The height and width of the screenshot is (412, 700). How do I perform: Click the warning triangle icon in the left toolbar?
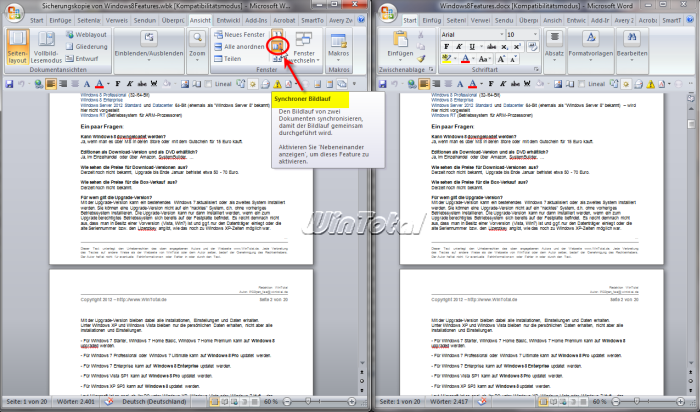click(x=277, y=84)
